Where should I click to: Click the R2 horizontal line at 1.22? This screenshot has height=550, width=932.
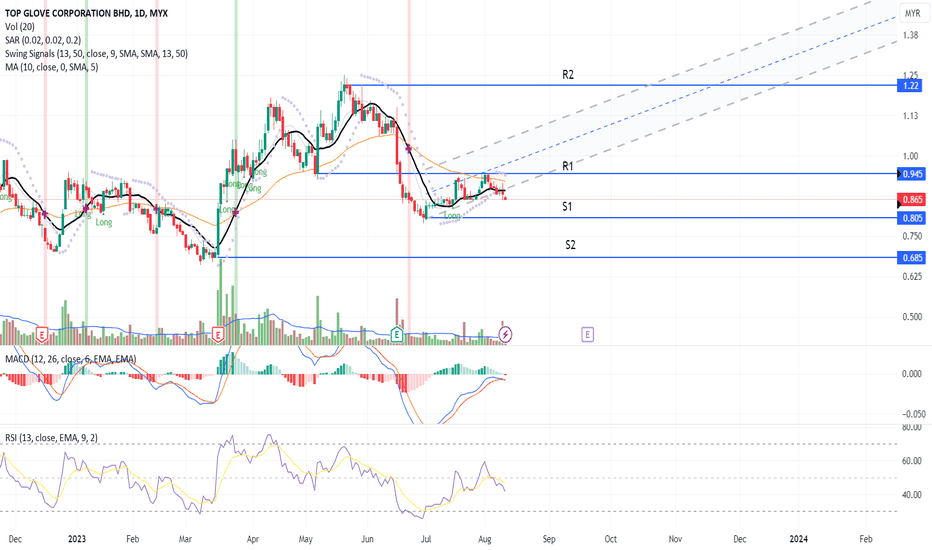point(624,86)
